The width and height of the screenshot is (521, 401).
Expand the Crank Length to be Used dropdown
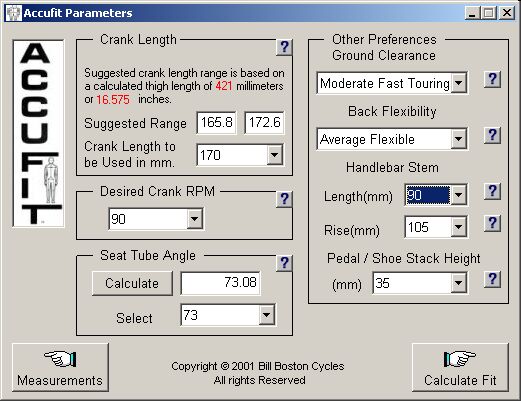[x=275, y=155]
